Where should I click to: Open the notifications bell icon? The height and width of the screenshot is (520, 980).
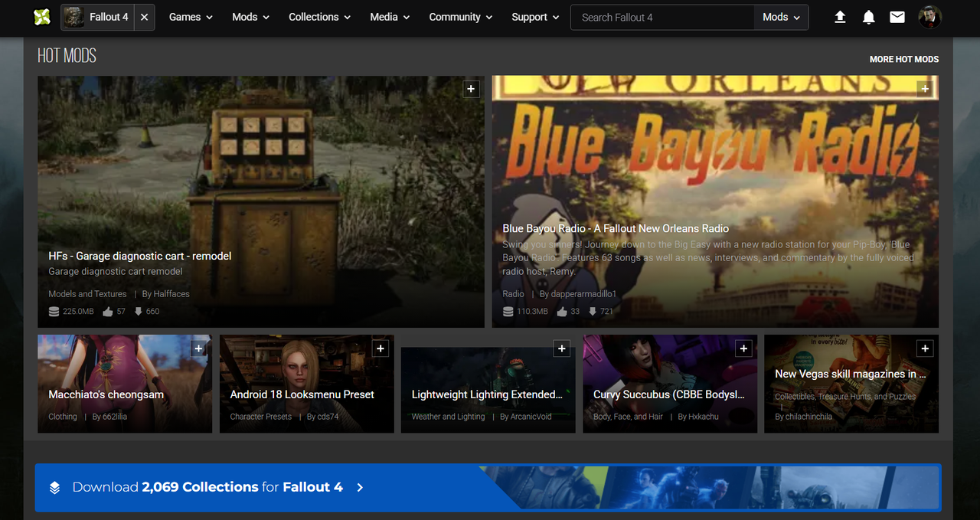(x=868, y=17)
